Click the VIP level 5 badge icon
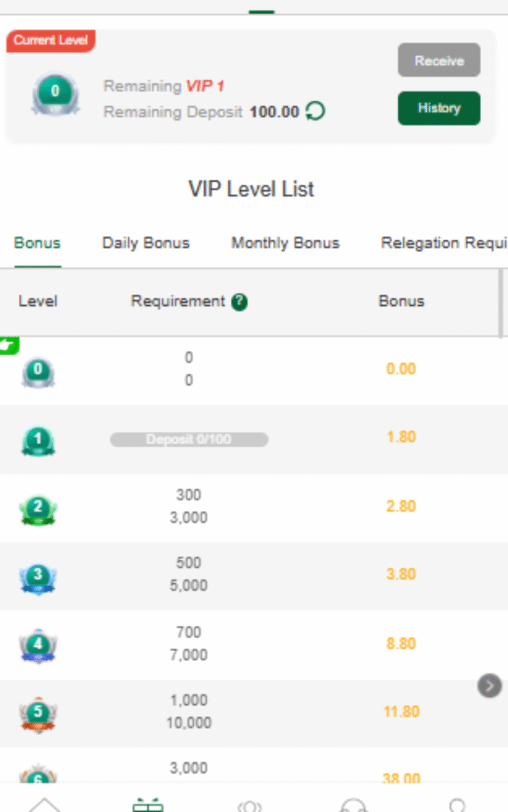 38,714
